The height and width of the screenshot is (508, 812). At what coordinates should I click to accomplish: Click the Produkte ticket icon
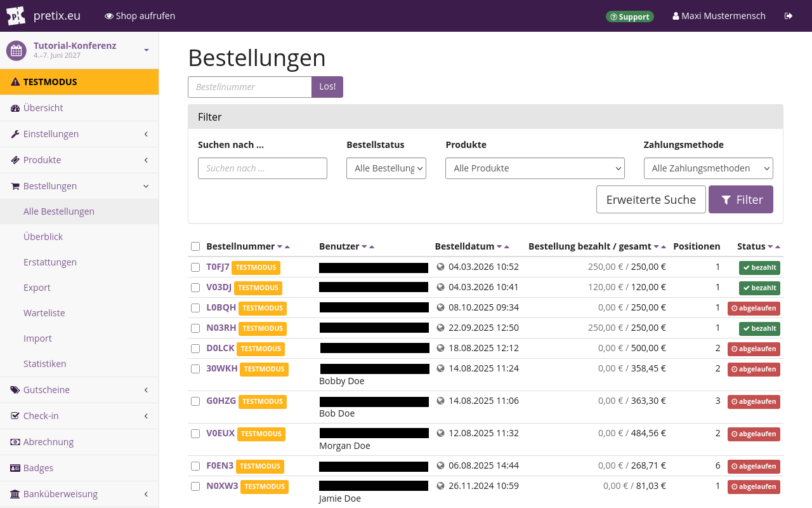pos(15,160)
